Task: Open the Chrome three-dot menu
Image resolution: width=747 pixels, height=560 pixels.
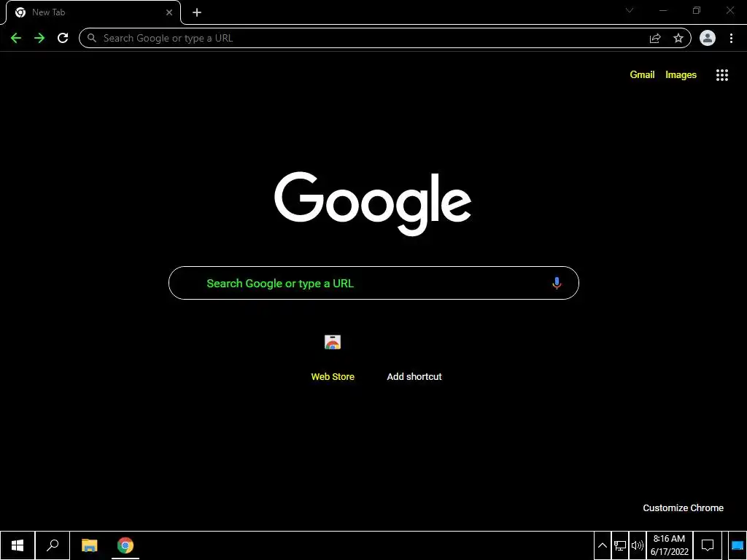Action: tap(731, 38)
